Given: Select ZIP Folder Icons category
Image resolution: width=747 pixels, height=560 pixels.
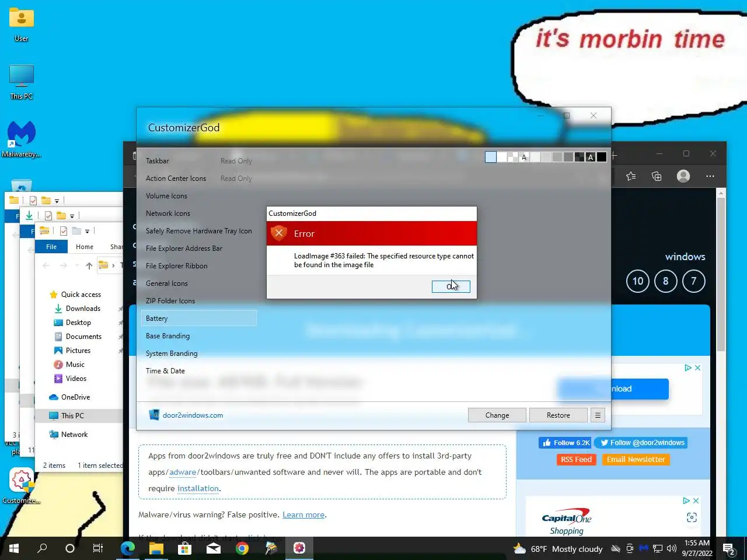Looking at the screenshot, I should click(170, 301).
